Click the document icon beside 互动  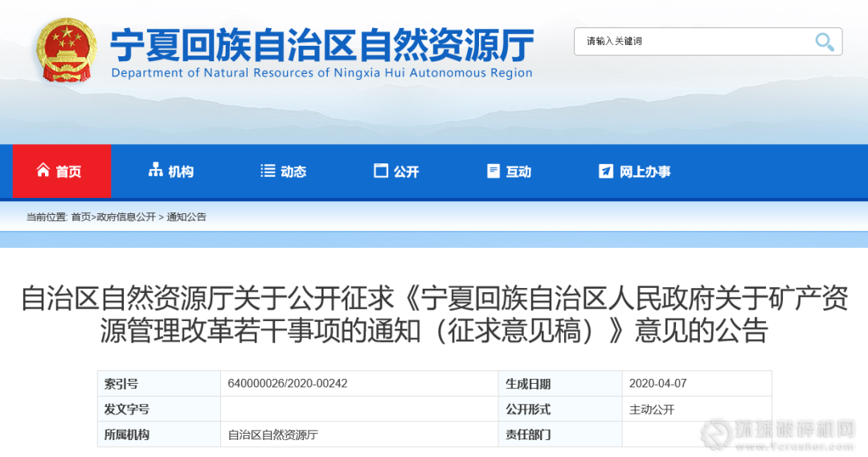(x=493, y=171)
